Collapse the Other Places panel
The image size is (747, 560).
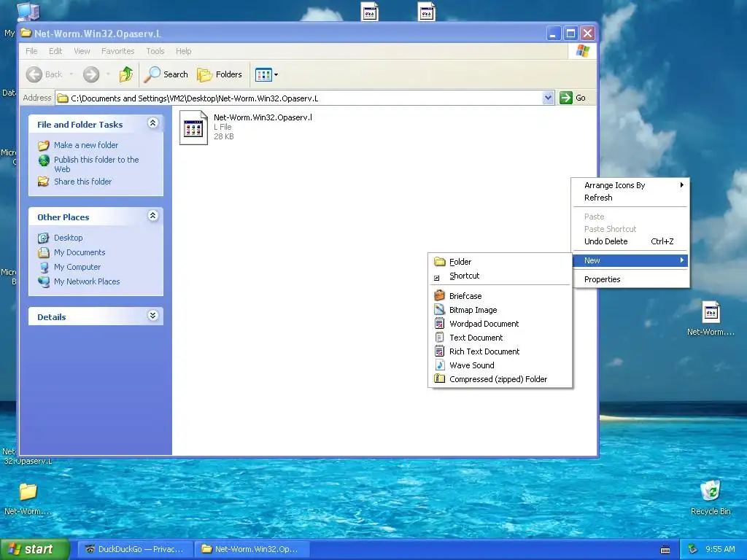pyautogui.click(x=152, y=216)
